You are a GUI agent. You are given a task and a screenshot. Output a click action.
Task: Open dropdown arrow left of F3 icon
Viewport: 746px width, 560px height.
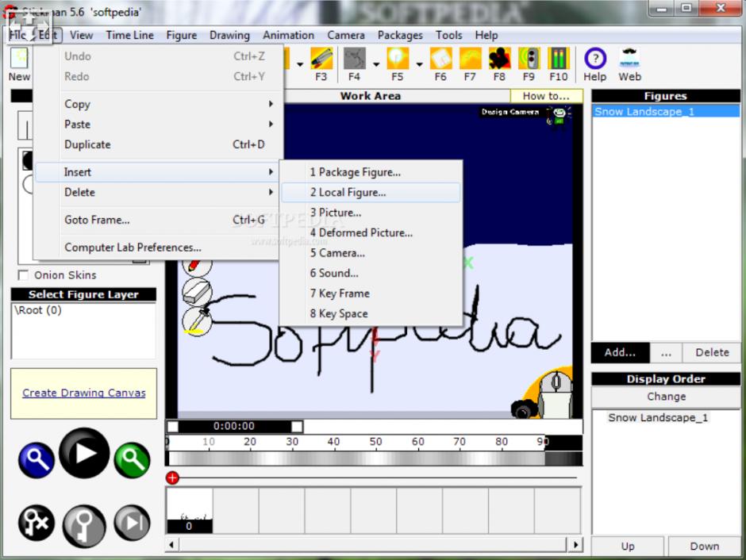tap(300, 64)
